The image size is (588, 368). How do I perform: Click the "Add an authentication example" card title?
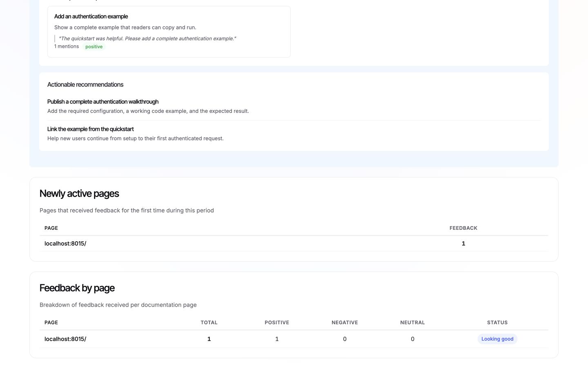(91, 16)
